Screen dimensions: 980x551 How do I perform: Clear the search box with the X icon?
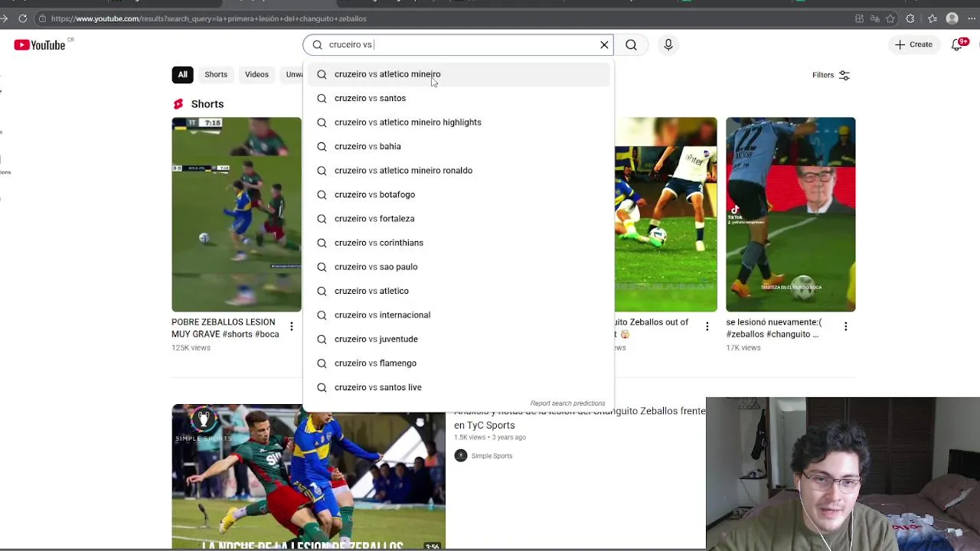click(604, 44)
